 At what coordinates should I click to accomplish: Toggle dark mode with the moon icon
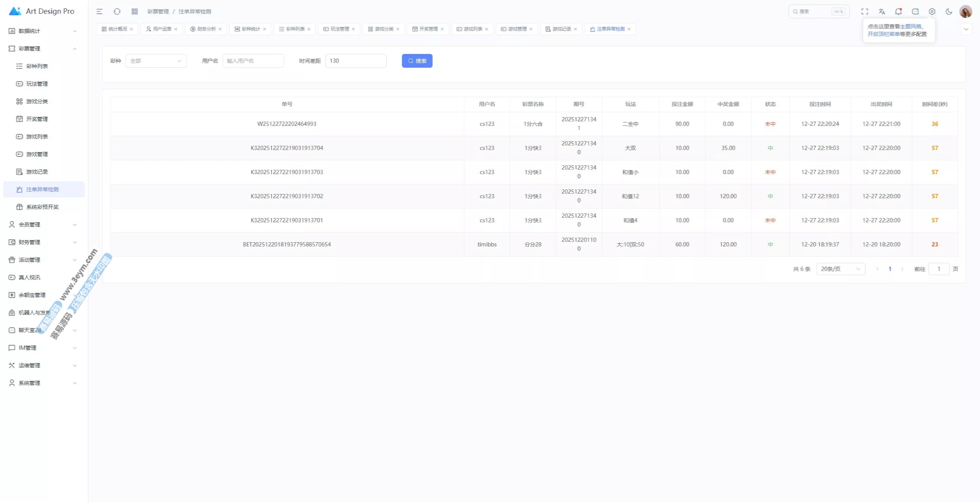pos(949,11)
